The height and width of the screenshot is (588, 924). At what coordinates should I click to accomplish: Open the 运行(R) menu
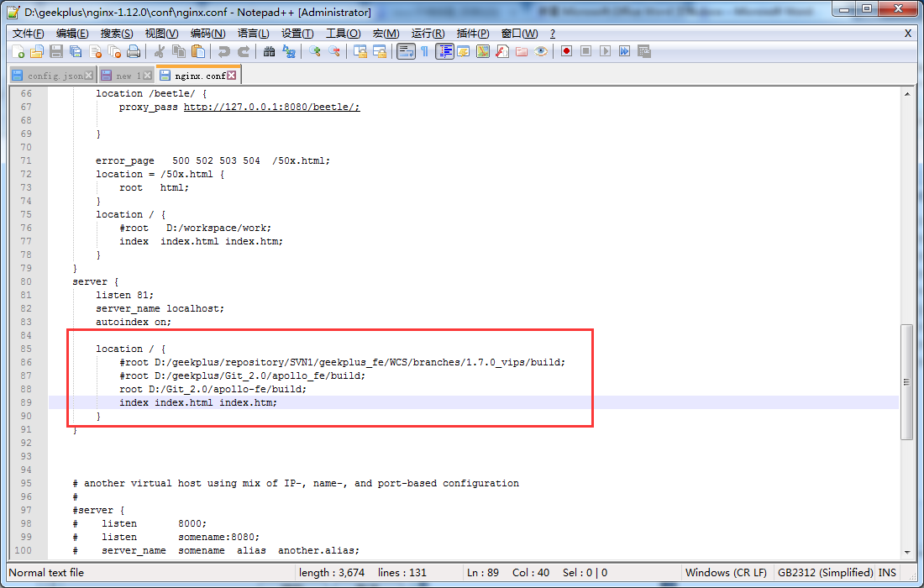pos(428,34)
